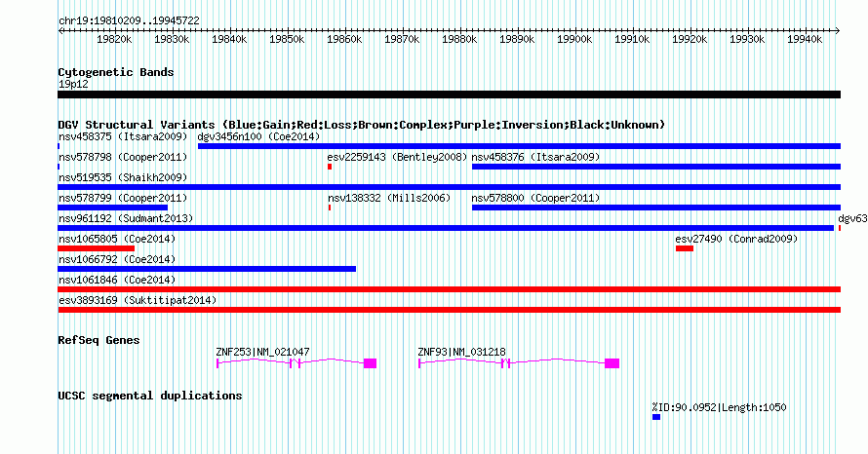Click the blue bar under nsv578800 (Cooper2011)
The height and width of the screenshot is (454, 868).
click(x=656, y=208)
